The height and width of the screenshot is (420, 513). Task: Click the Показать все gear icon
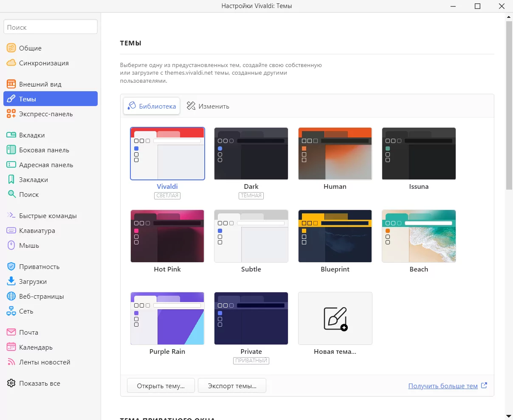click(11, 383)
